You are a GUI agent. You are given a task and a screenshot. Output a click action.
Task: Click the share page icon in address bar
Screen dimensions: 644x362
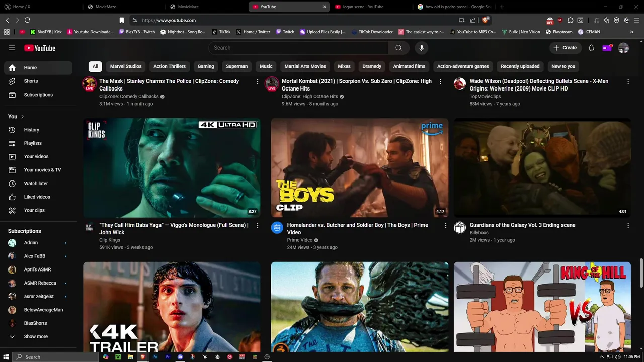pos(473,20)
